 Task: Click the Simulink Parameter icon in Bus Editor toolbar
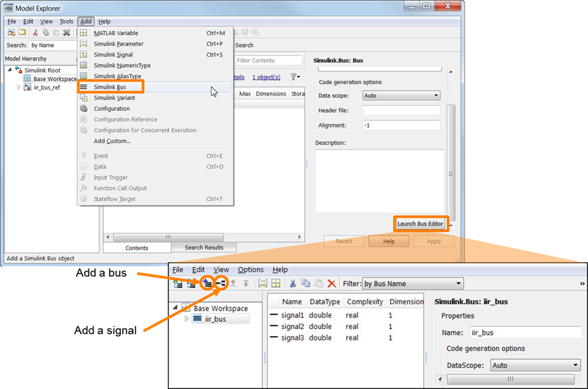coord(263,284)
